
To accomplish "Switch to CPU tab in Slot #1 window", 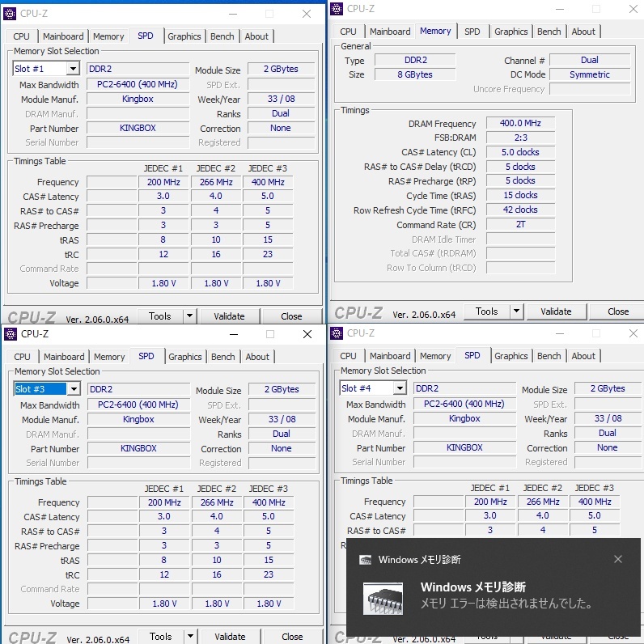I will [21, 36].
